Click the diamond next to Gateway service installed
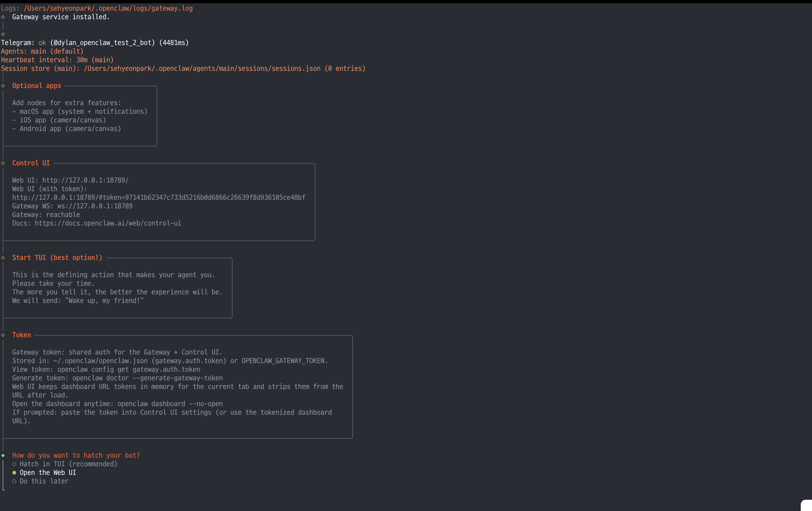Viewport: 812px width, 511px height. [3, 17]
